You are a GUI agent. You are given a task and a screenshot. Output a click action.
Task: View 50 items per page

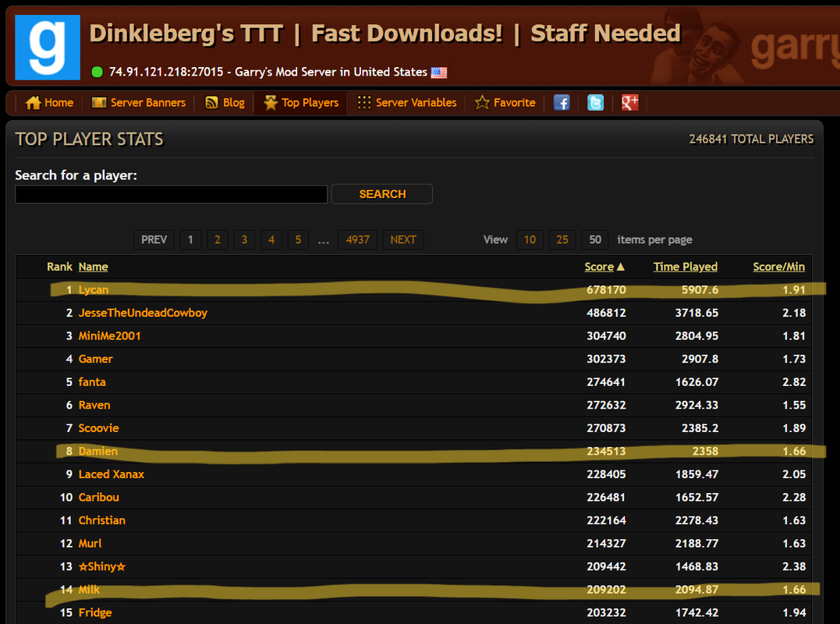pyautogui.click(x=594, y=239)
